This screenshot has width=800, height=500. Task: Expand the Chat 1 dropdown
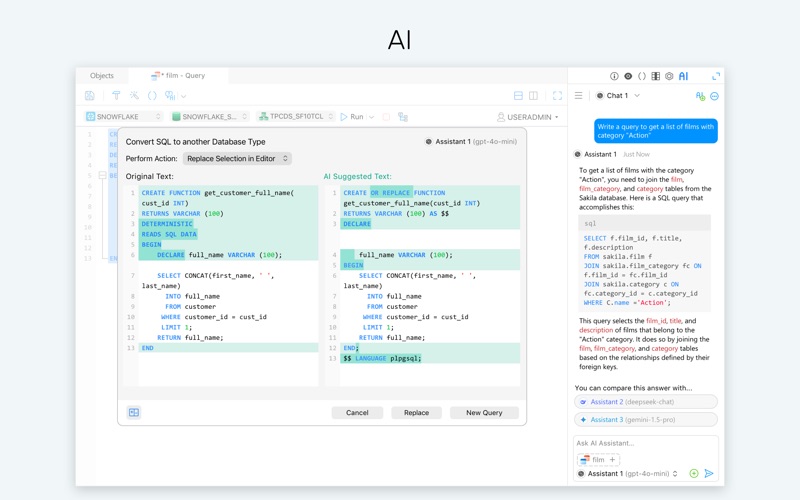coord(618,95)
